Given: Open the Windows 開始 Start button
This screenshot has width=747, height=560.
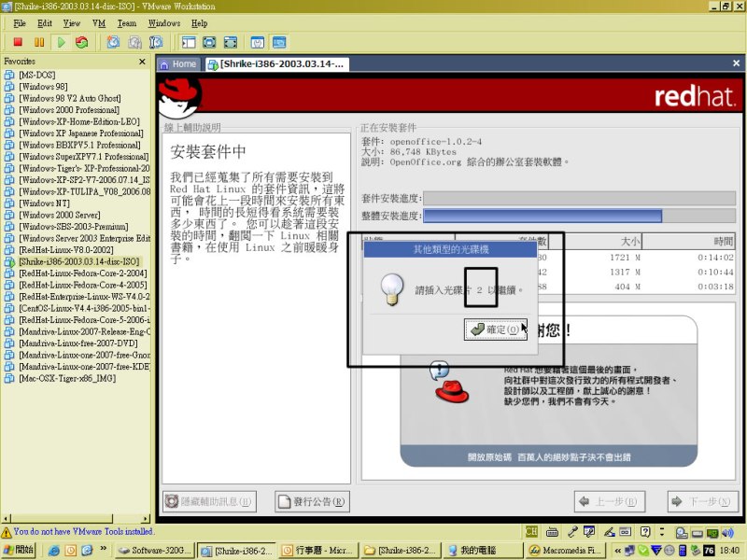Looking at the screenshot, I should (19, 550).
